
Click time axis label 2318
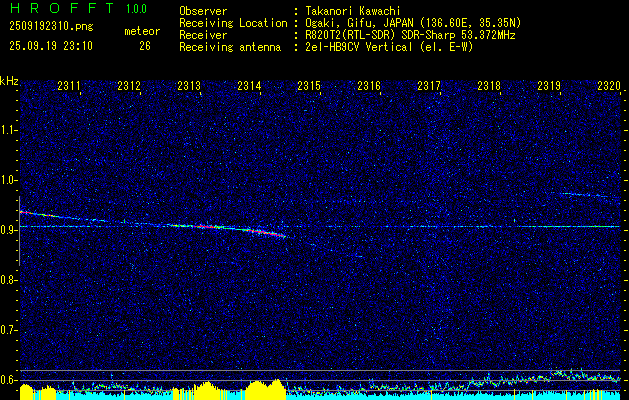[x=489, y=85]
